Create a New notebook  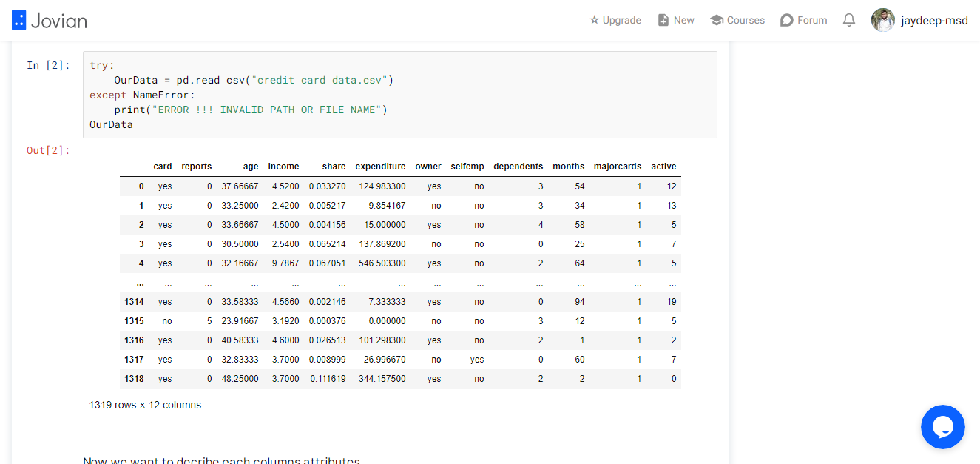[x=676, y=20]
